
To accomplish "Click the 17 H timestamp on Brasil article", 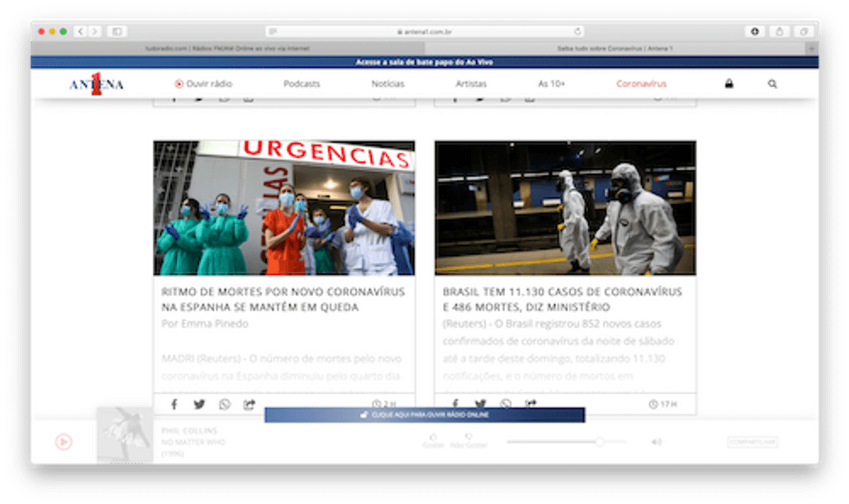I will point(663,404).
